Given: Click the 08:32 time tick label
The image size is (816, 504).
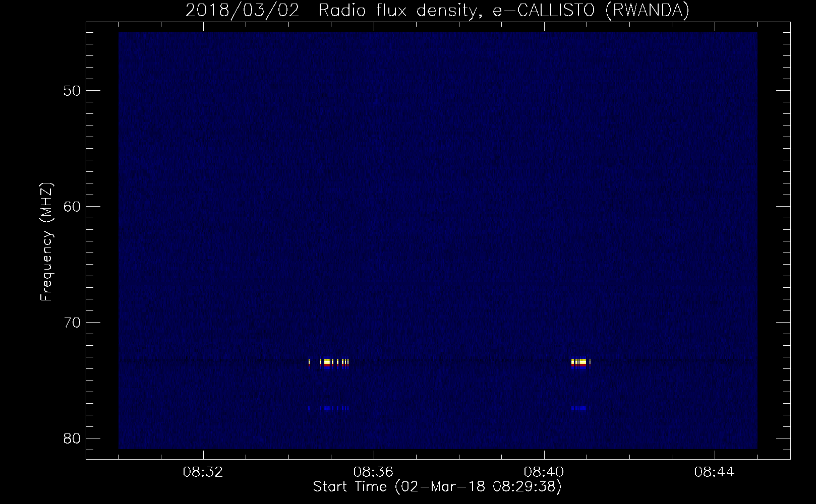Looking at the screenshot, I should [x=203, y=472].
